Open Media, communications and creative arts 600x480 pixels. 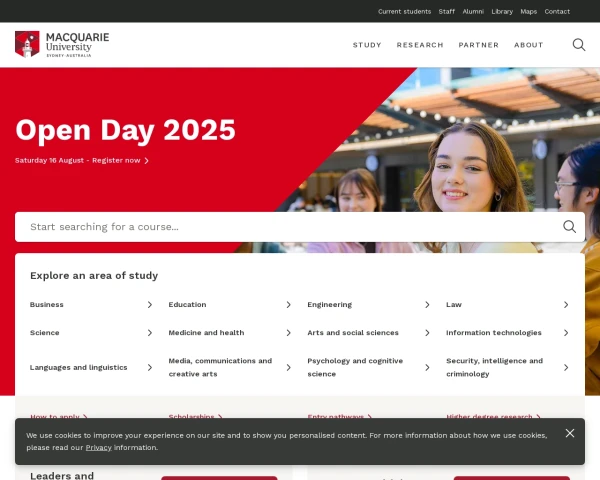pos(220,367)
